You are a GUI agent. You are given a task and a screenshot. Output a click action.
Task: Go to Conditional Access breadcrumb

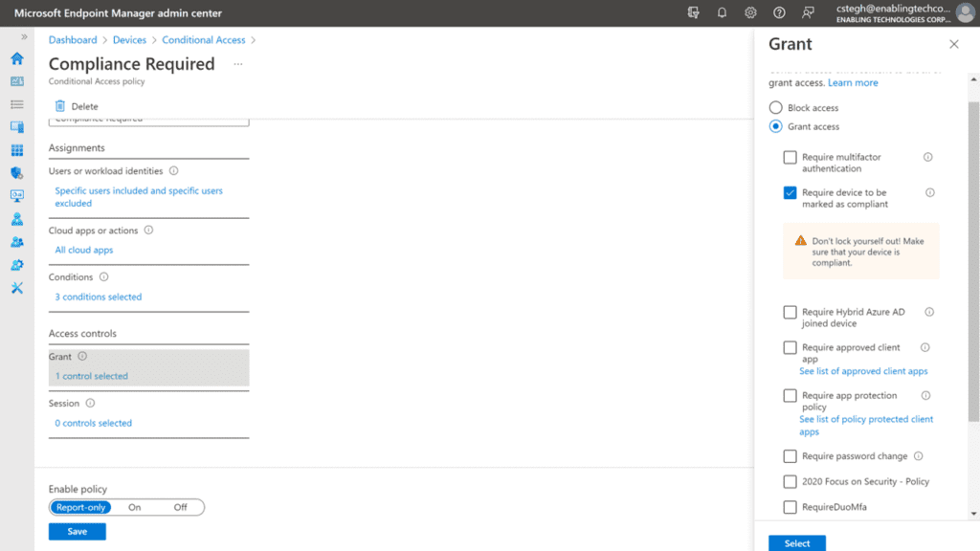204,40
